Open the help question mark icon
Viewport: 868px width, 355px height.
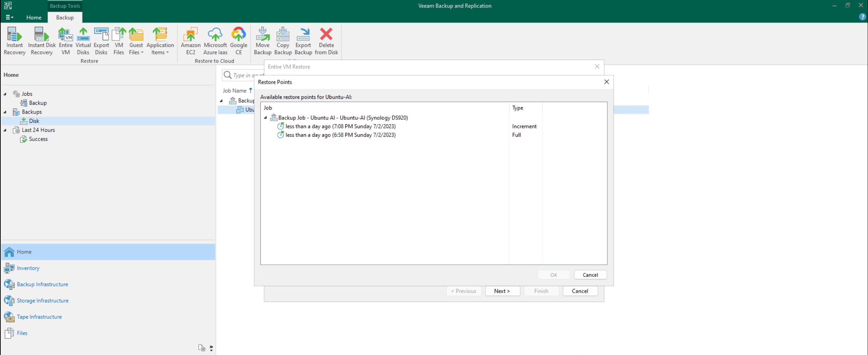862,17
